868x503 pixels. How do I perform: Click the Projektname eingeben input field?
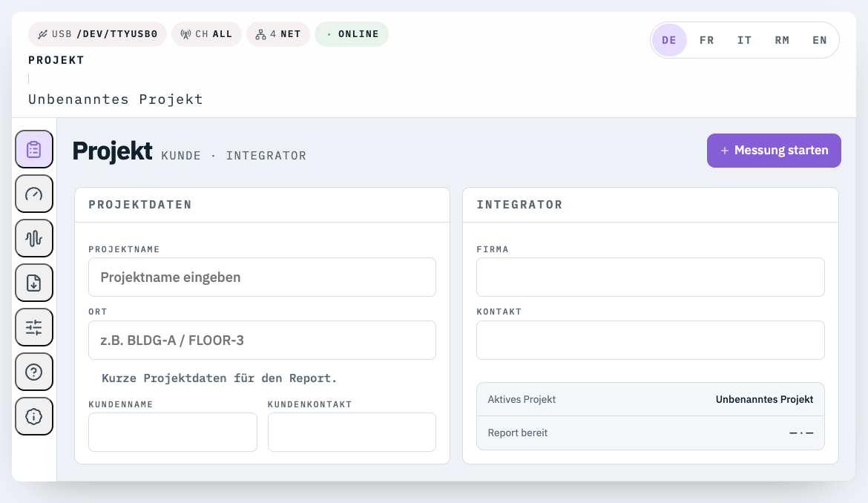(262, 277)
